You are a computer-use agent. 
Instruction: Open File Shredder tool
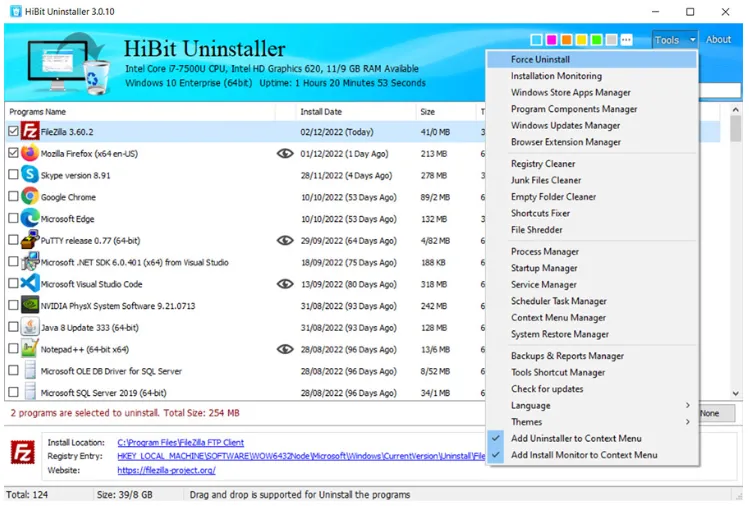pos(592,230)
